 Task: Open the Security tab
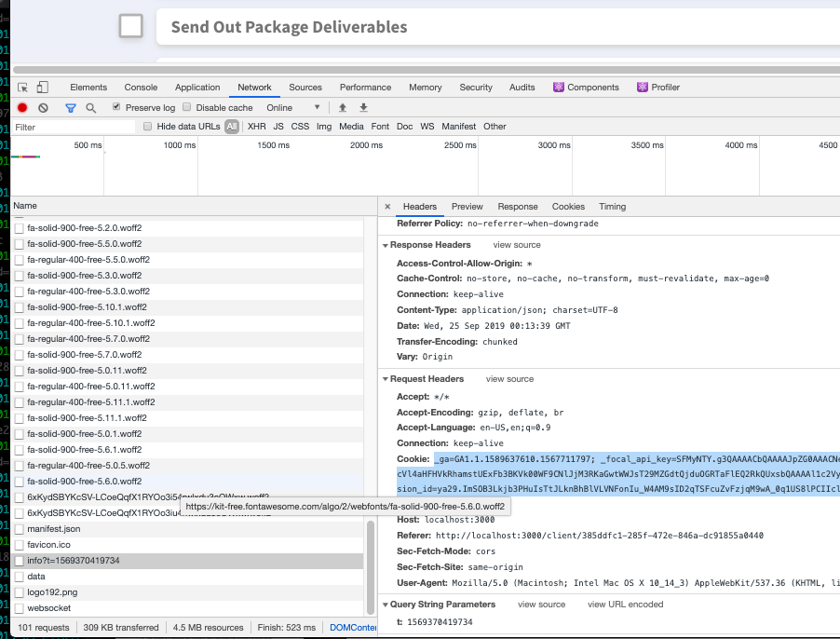[x=476, y=88]
